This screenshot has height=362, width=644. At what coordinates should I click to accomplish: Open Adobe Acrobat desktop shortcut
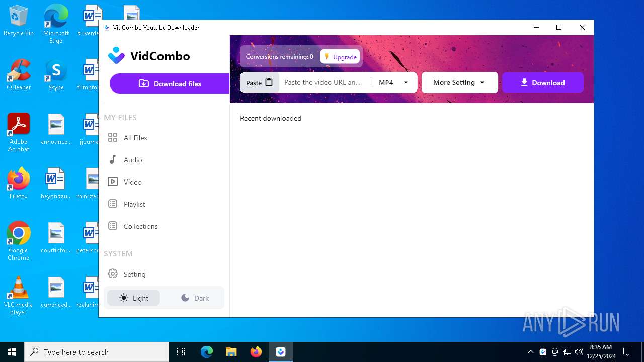tap(19, 133)
